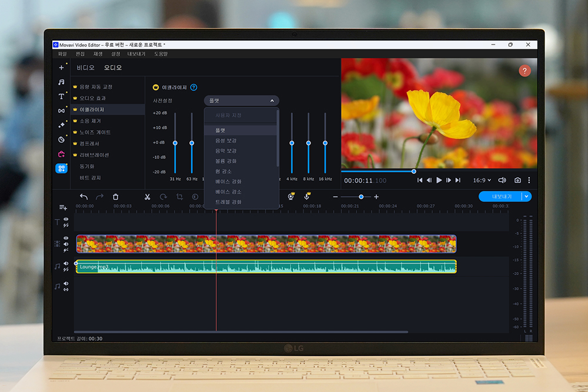Split clip with the scissors icon

148,197
